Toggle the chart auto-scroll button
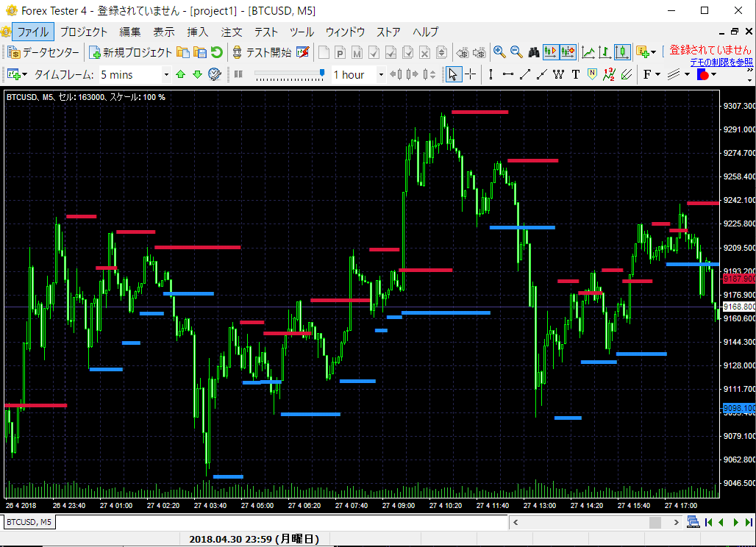 pos(551,52)
